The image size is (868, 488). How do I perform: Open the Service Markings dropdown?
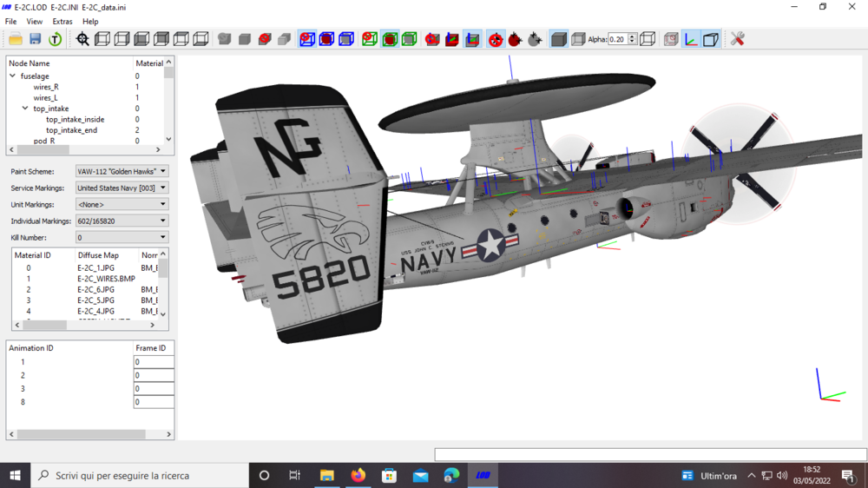122,188
